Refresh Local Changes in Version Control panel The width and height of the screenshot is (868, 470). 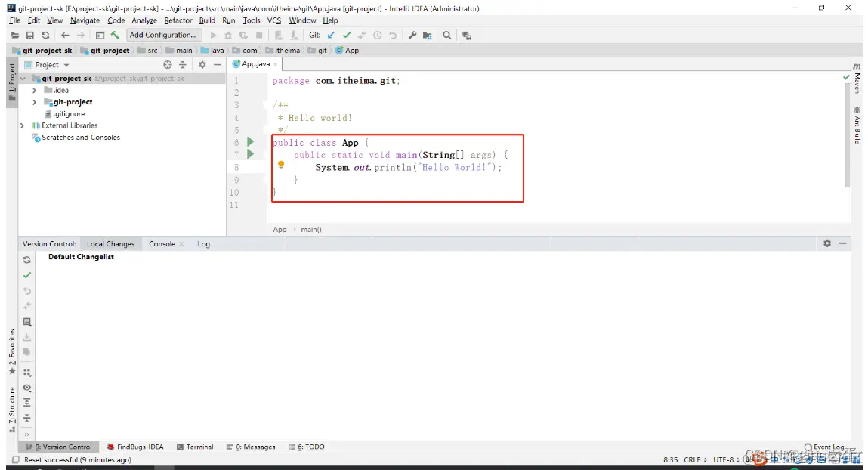[26, 260]
